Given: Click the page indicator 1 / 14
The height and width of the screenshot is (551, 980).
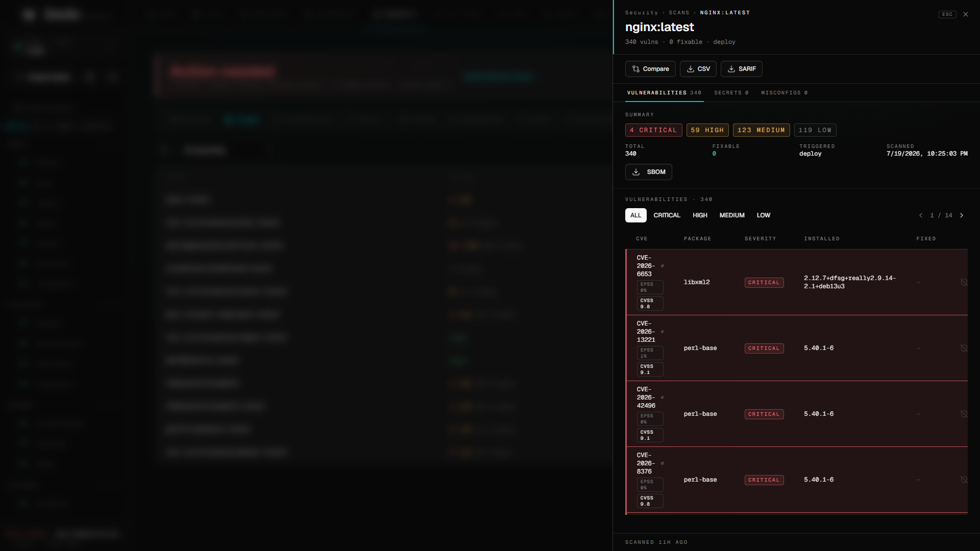Looking at the screenshot, I should (941, 215).
